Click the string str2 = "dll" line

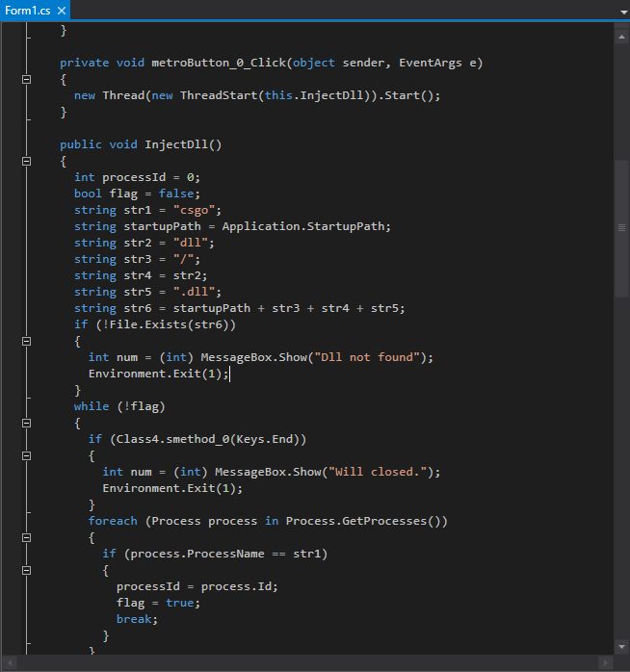(144, 243)
